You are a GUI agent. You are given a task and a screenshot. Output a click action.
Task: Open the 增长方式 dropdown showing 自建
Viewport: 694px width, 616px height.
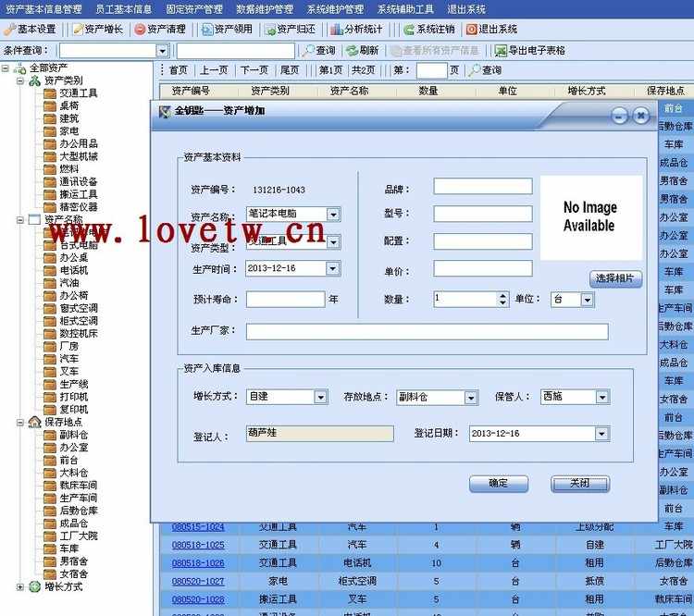(x=320, y=397)
